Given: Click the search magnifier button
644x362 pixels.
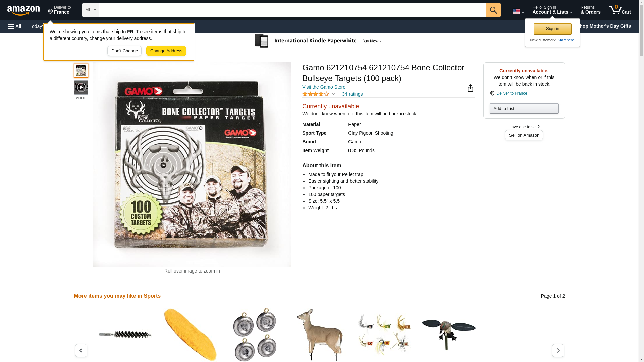Looking at the screenshot, I should [493, 10].
